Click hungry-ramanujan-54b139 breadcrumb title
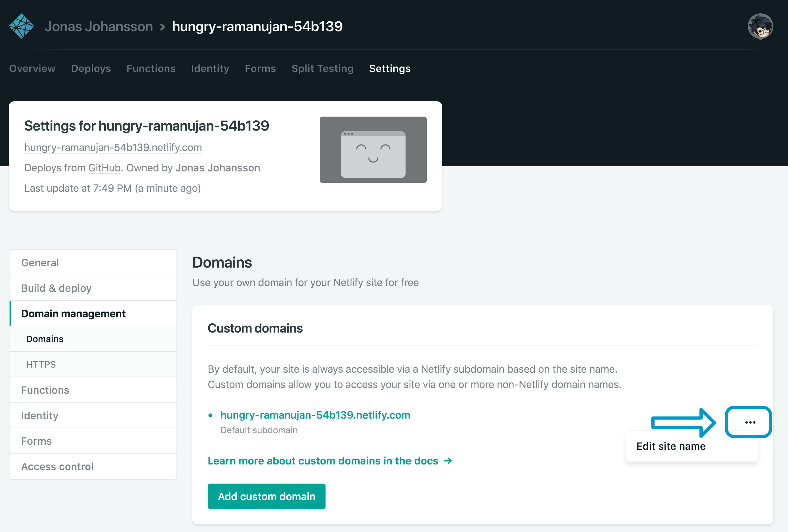This screenshot has width=788, height=532. coord(257,26)
